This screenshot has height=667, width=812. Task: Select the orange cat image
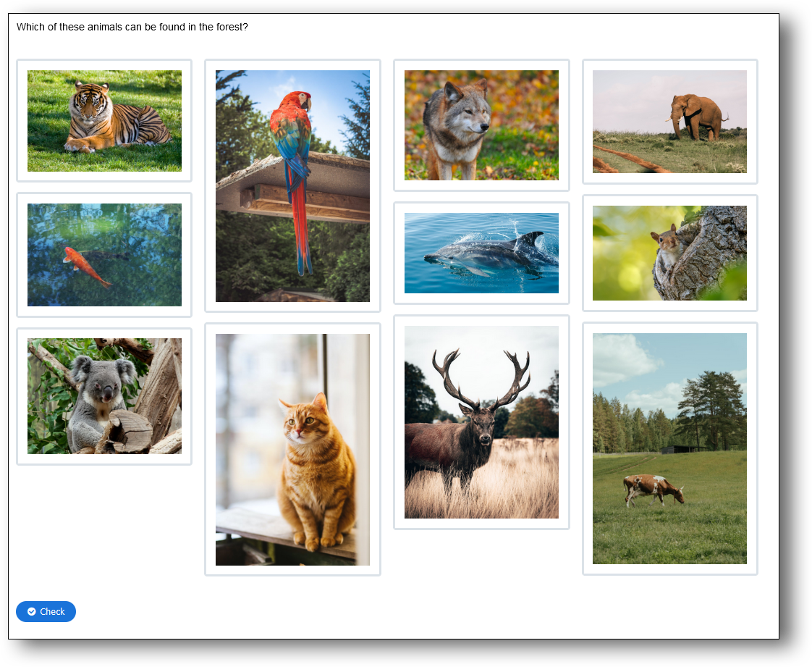pyautogui.click(x=292, y=449)
